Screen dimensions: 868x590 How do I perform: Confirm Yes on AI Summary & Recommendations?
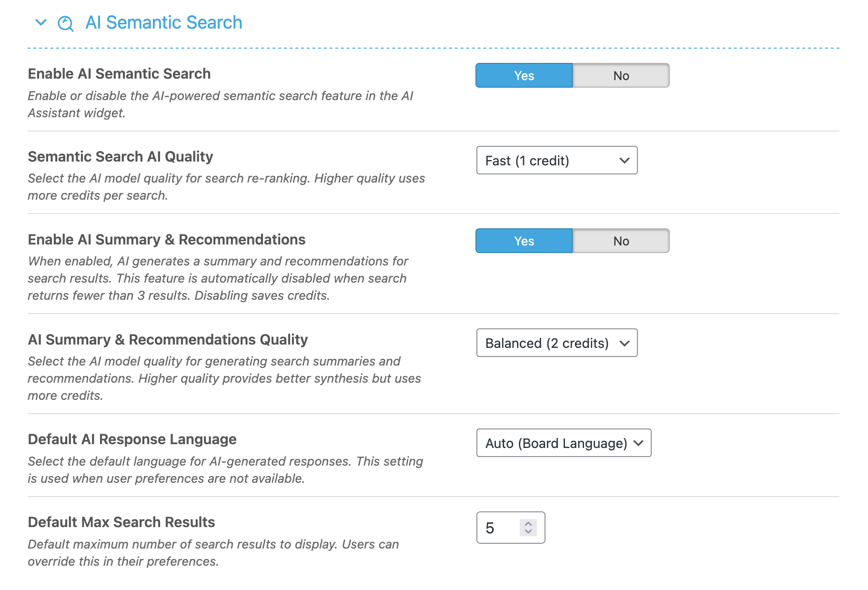[523, 241]
